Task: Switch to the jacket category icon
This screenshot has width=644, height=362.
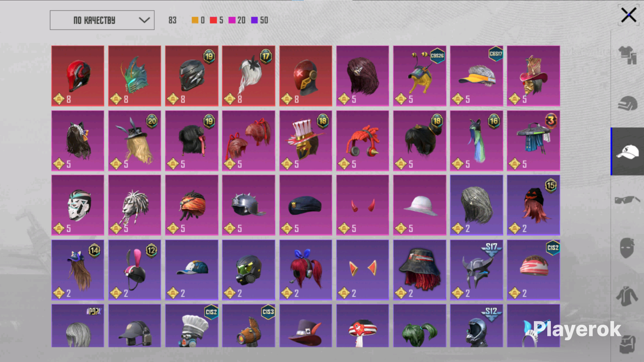Action: tap(627, 296)
